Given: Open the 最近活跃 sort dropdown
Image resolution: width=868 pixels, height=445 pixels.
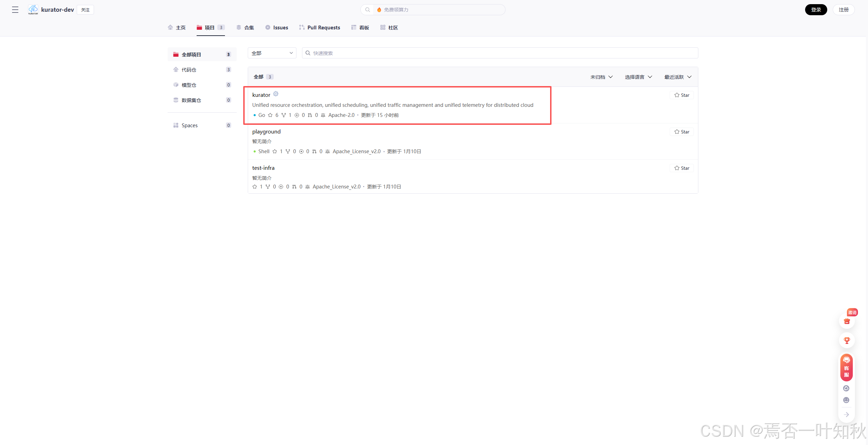Looking at the screenshot, I should click(x=678, y=77).
